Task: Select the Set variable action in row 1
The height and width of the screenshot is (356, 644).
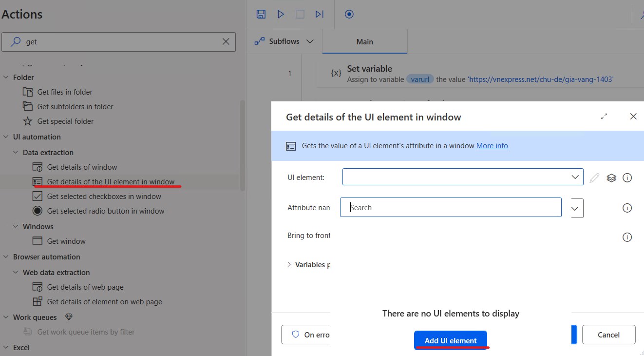Action: coord(480,73)
